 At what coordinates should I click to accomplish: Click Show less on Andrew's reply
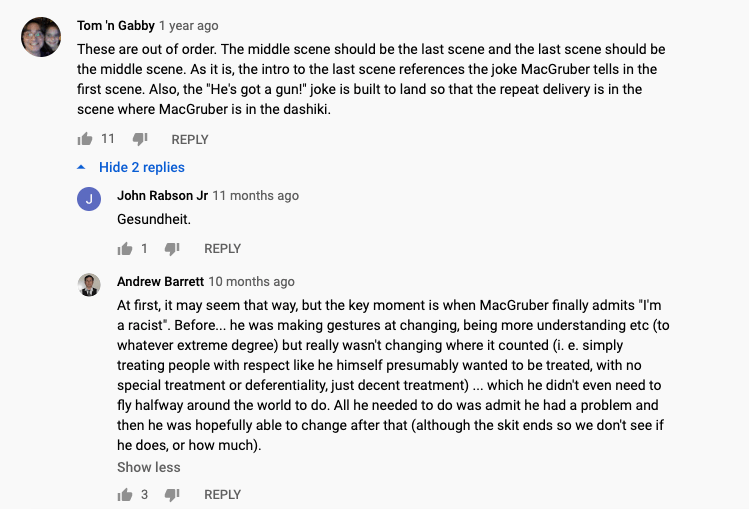(149, 467)
